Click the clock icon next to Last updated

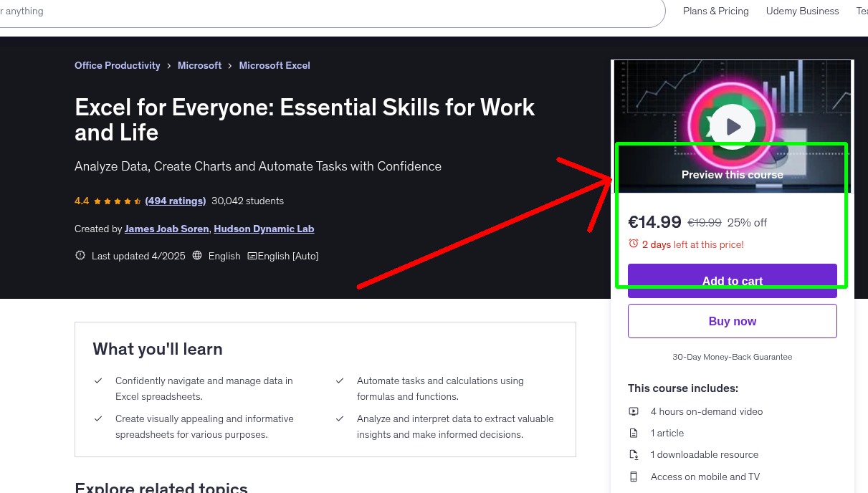[x=80, y=255]
